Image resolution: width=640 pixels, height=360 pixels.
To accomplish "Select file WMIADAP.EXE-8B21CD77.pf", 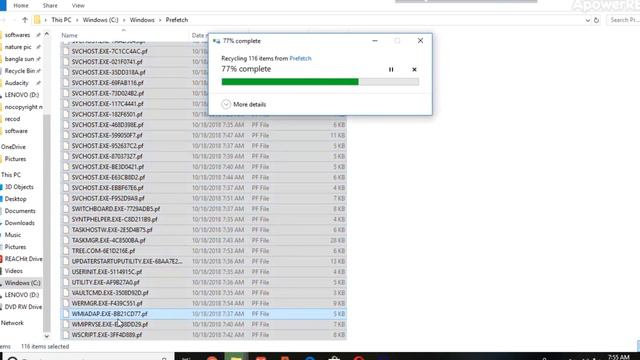I will tap(109, 314).
